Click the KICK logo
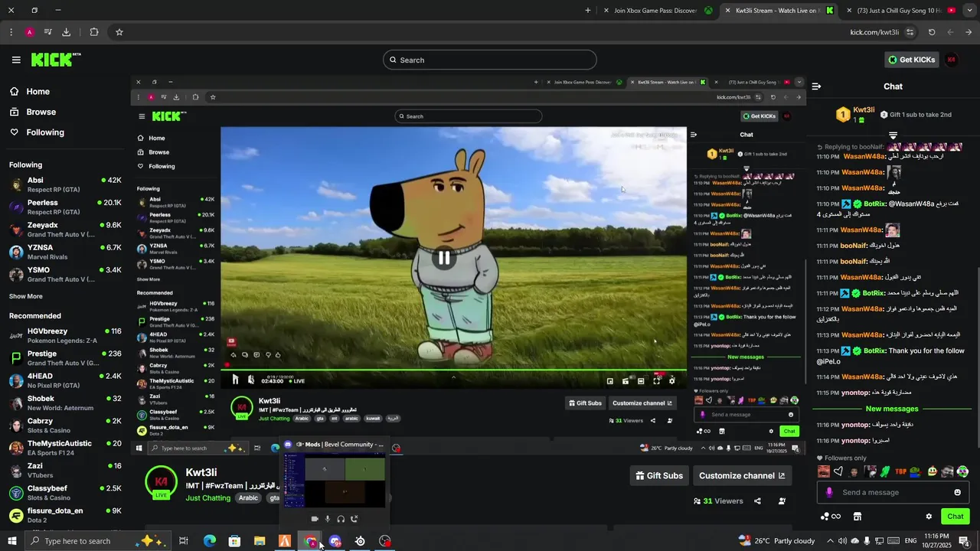The image size is (980, 551). click(x=55, y=60)
